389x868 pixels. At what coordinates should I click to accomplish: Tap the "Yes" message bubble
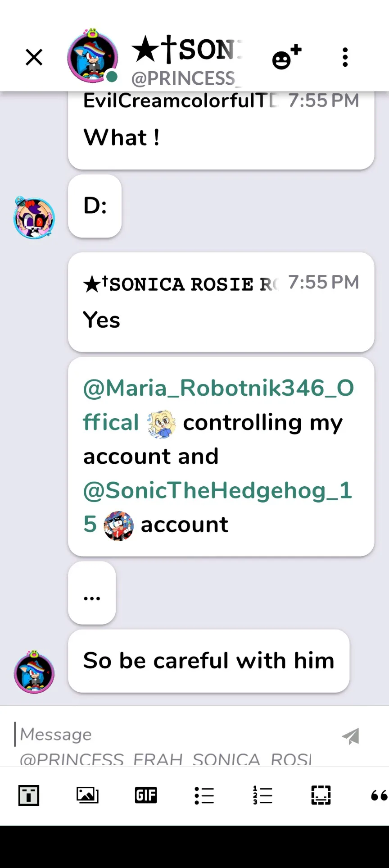tap(221, 302)
